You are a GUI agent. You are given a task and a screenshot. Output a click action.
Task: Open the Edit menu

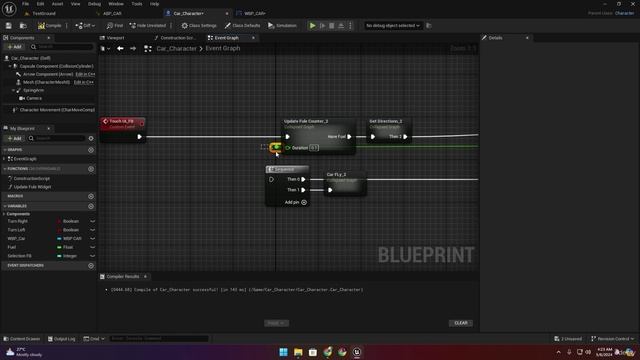40,4
